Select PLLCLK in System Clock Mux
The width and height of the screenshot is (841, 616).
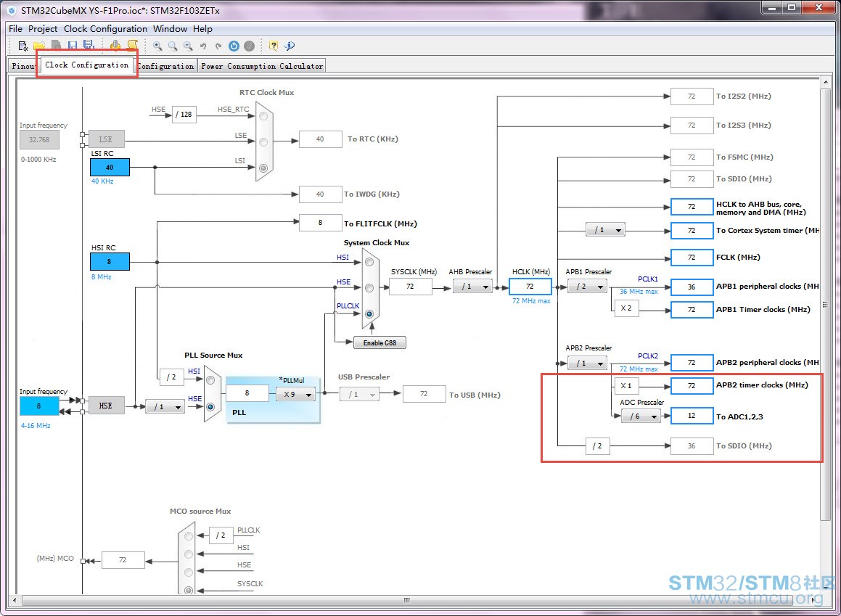coord(369,314)
